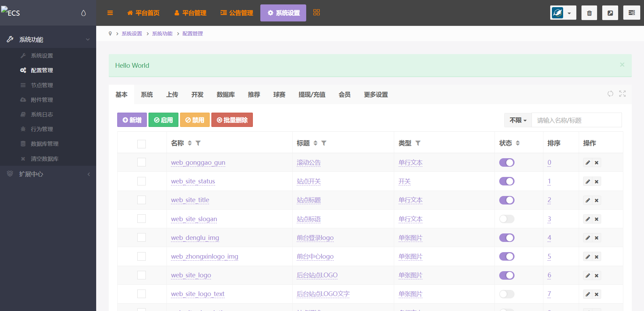Screen dimensions: 644x311
Task: Filter the 类型 column with funnel icon
Action: [418, 143]
